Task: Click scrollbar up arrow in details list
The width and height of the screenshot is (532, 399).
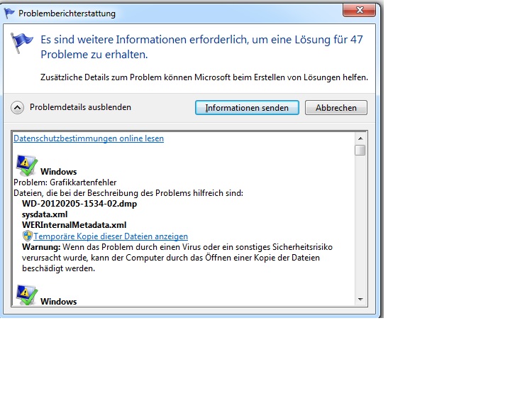Action: click(360, 138)
